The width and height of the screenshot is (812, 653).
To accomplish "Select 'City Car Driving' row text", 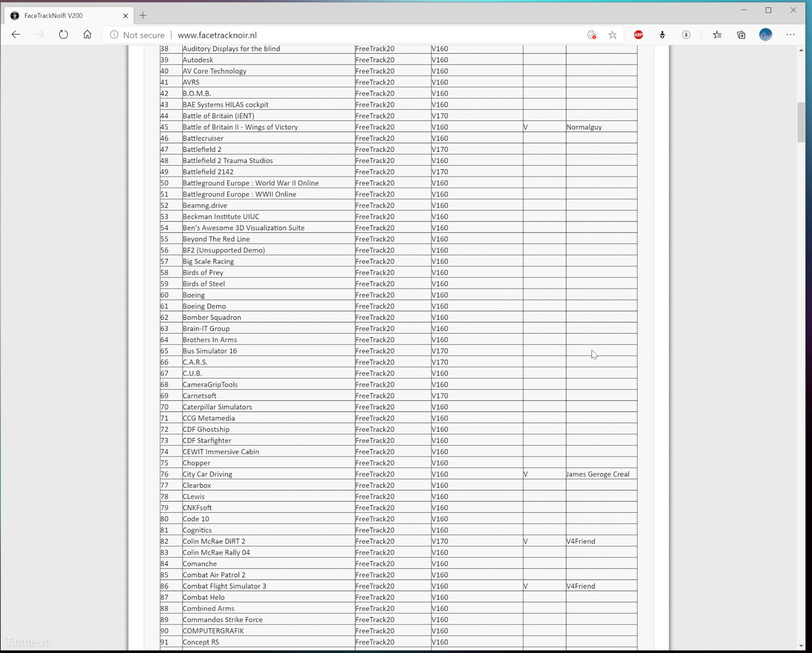I will coord(207,474).
